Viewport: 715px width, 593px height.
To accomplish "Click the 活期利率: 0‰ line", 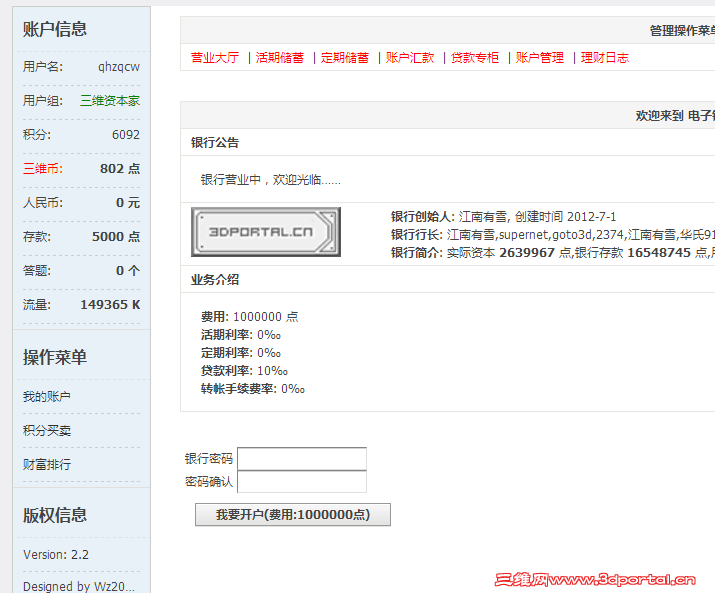I will [x=241, y=335].
